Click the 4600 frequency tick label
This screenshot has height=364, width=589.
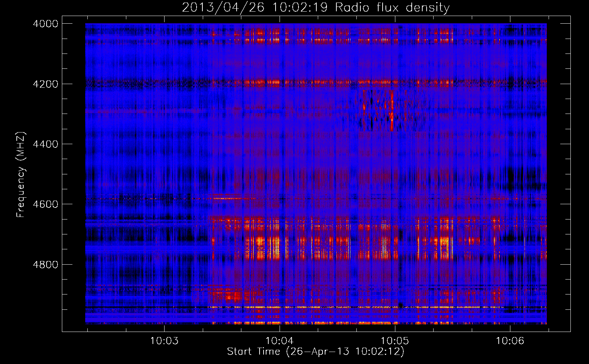46,204
